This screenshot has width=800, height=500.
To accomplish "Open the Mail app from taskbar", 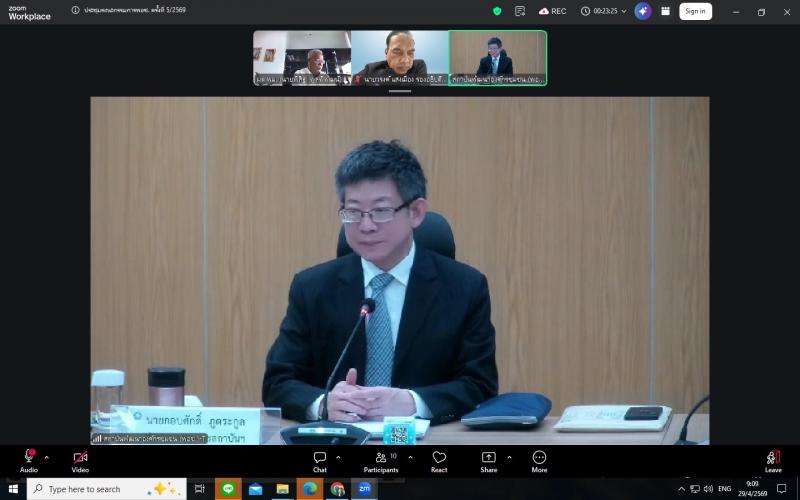I will coord(256,489).
